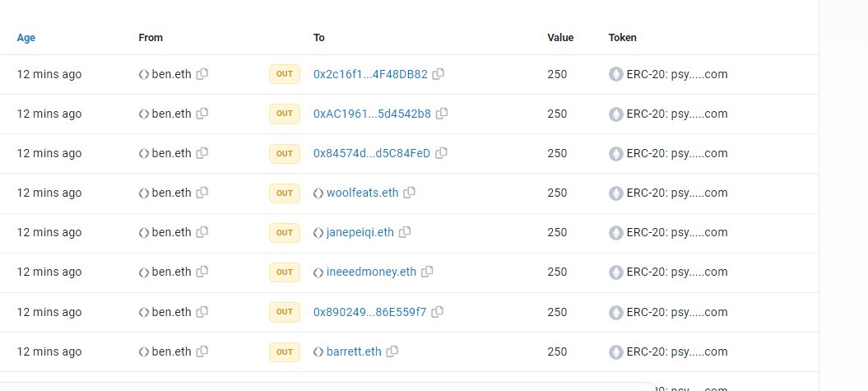Copy the woolfeats.eth recipient address
Screen dimensions: 868x391
[x=409, y=193]
